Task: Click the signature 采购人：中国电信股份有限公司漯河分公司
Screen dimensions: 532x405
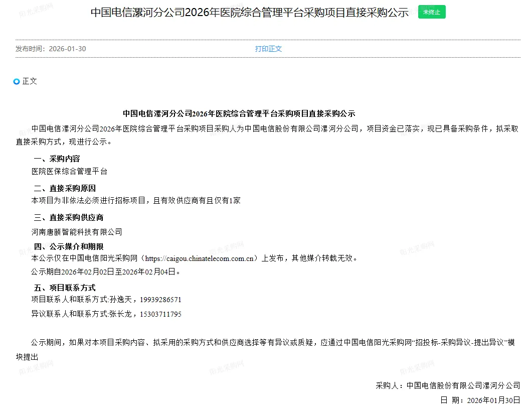Action: (448, 385)
